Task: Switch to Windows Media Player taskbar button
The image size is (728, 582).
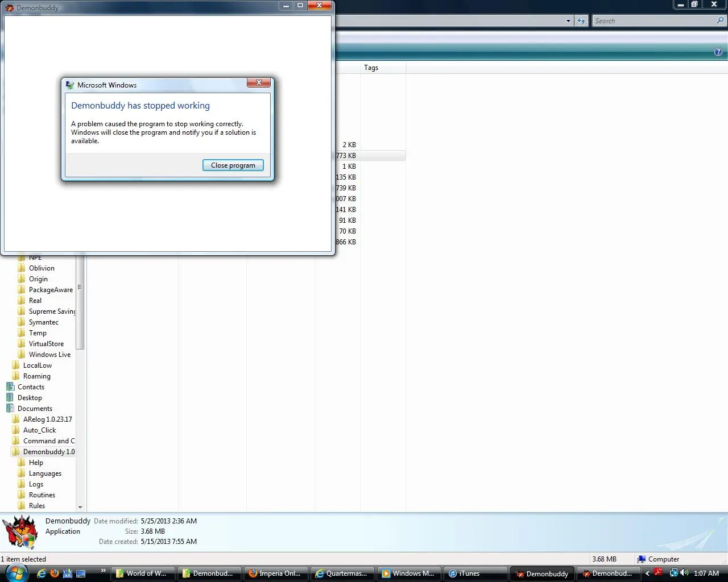Action: pyautogui.click(x=408, y=573)
